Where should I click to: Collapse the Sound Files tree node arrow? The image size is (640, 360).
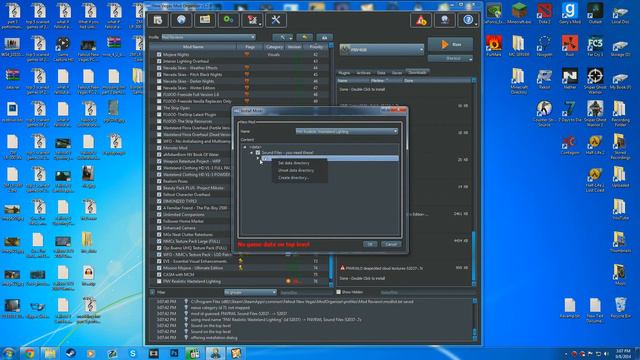click(251, 153)
